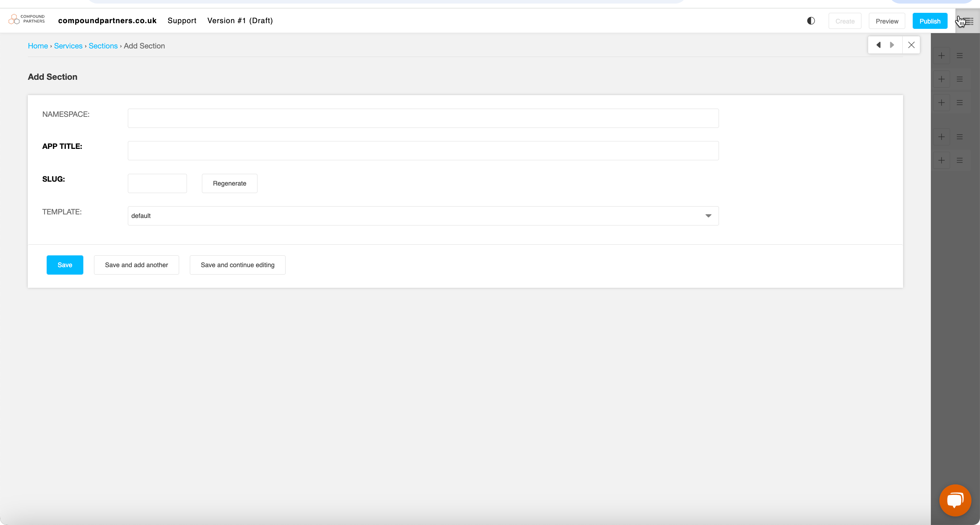
Task: Click the Add Section breadcrumb text
Action: pos(144,46)
